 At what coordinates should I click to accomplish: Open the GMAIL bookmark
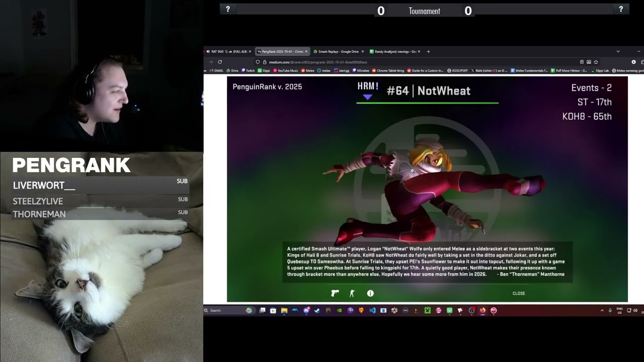pyautogui.click(x=215, y=70)
